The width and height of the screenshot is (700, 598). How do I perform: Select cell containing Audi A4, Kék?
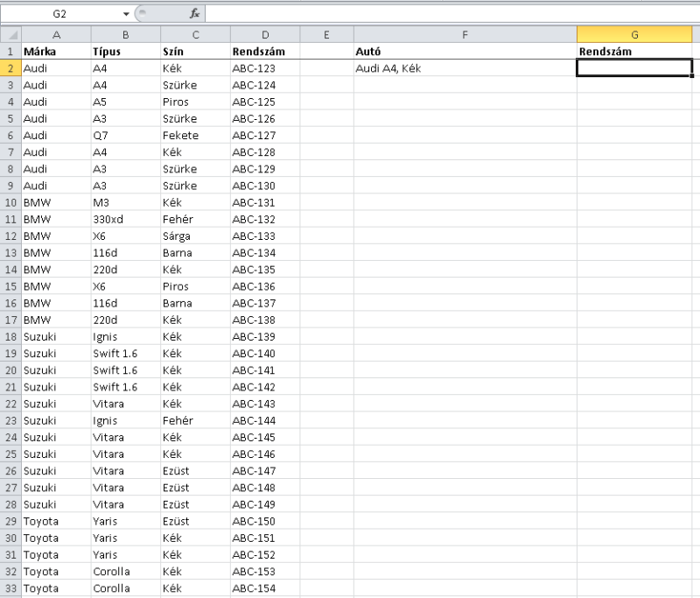pos(465,68)
